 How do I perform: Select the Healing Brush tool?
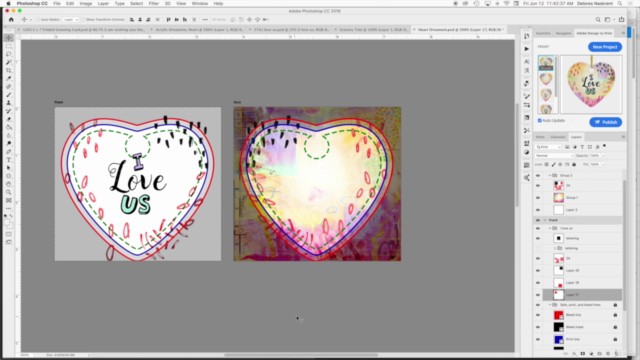tap(9, 87)
